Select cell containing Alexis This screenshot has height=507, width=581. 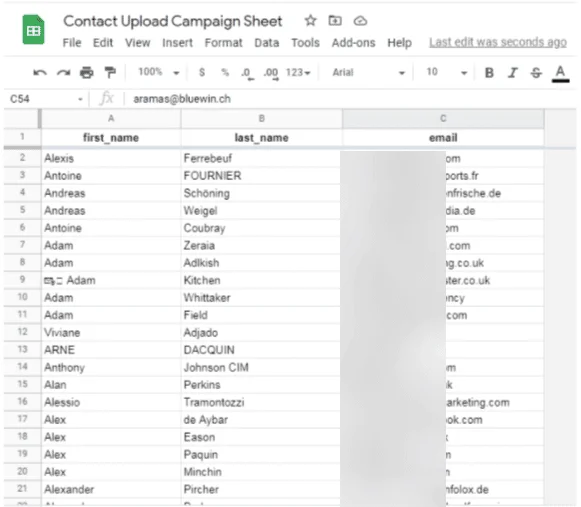(111, 158)
